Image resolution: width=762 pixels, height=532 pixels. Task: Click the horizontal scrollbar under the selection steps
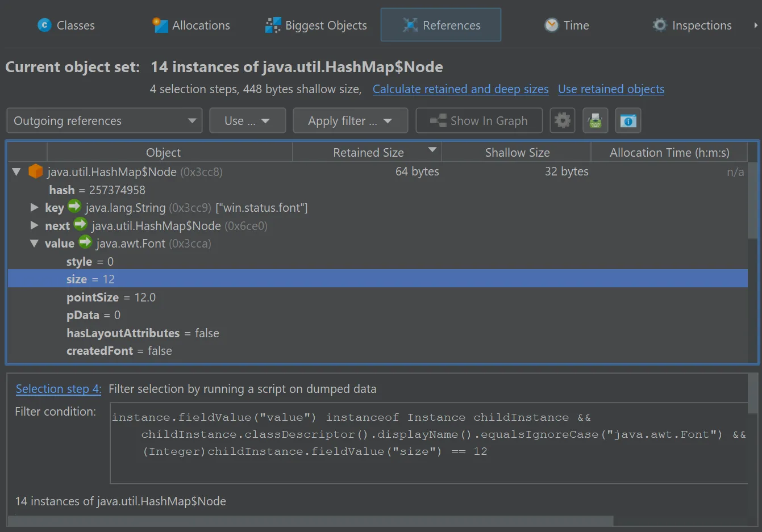coord(311,521)
